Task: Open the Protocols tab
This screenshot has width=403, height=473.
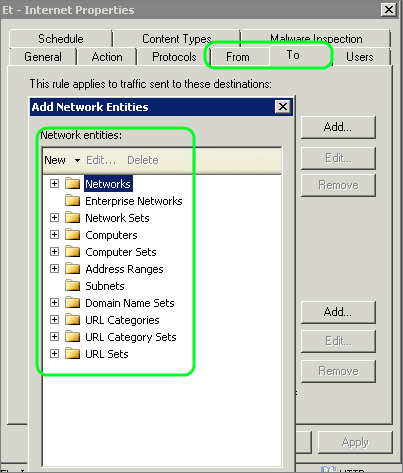Action: coord(174,57)
